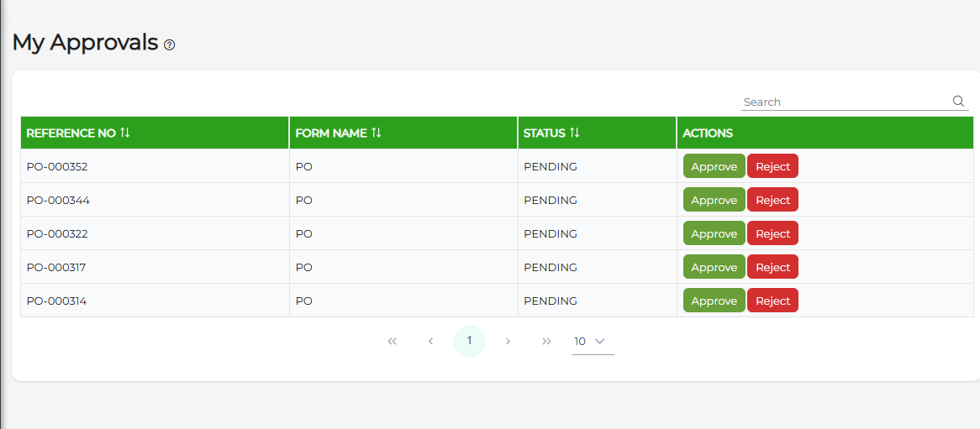Screen dimensions: 980x429
Task: Reject purchase order PO-000314
Action: click(772, 301)
